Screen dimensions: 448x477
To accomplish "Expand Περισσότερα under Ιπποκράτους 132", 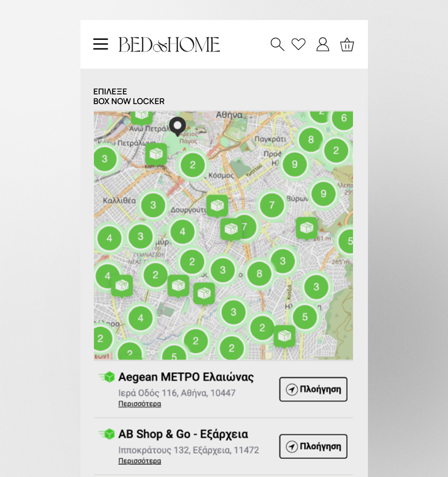I will 139,461.
